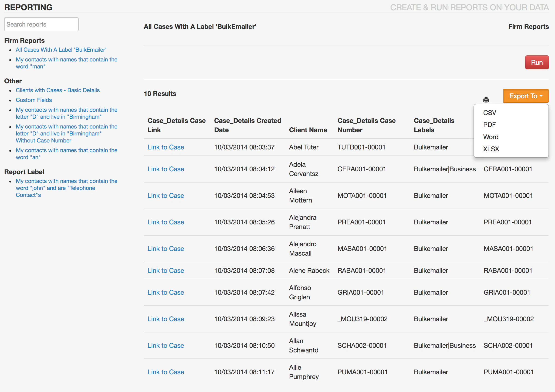Open 'Link to Case' for Alissa Mountjoy
555x392 pixels.
(x=166, y=319)
